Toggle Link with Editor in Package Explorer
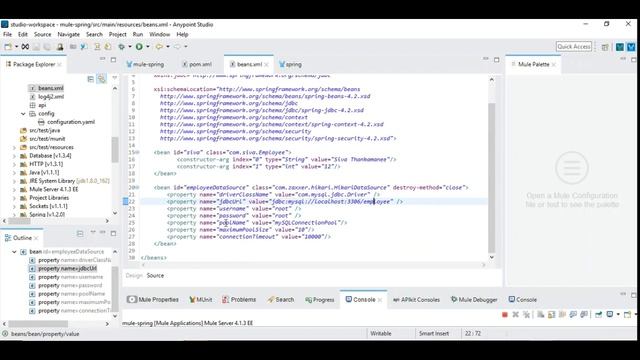The height and width of the screenshot is (360, 640). click(x=101, y=79)
